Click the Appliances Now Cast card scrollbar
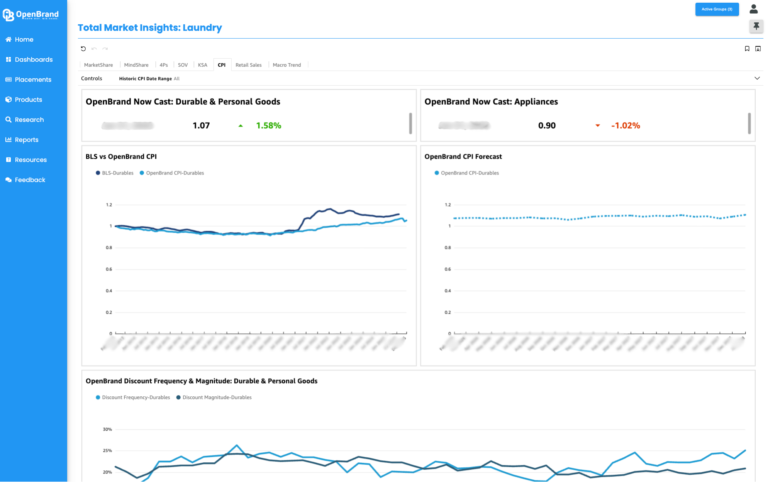768x482 pixels. click(x=749, y=123)
